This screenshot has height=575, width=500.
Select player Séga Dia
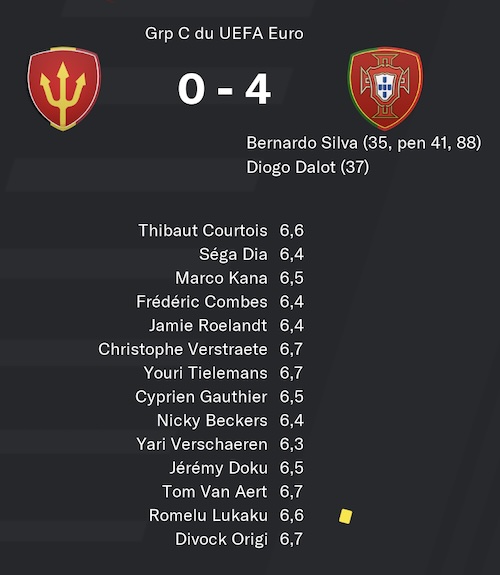tap(233, 254)
